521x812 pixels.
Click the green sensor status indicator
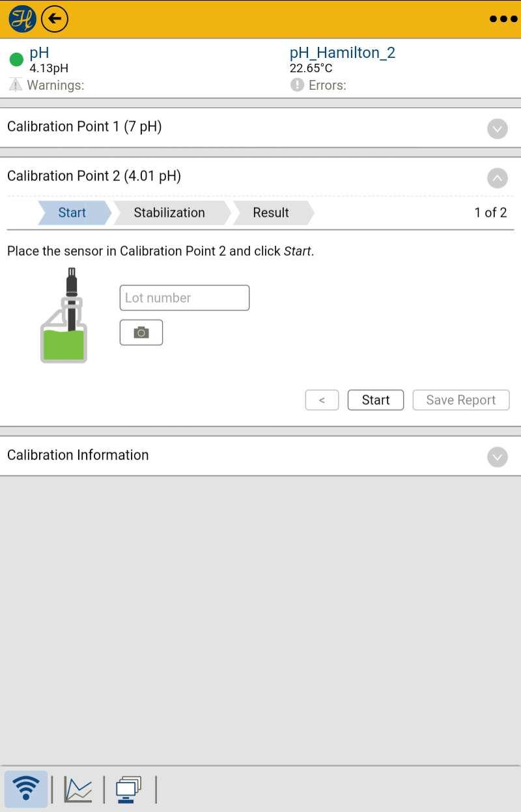coord(16,60)
